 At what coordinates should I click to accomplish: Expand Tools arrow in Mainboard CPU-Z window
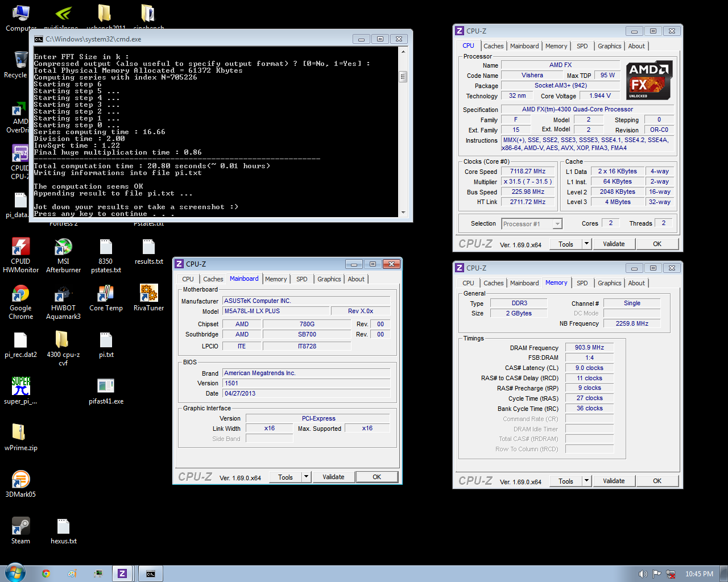click(306, 477)
